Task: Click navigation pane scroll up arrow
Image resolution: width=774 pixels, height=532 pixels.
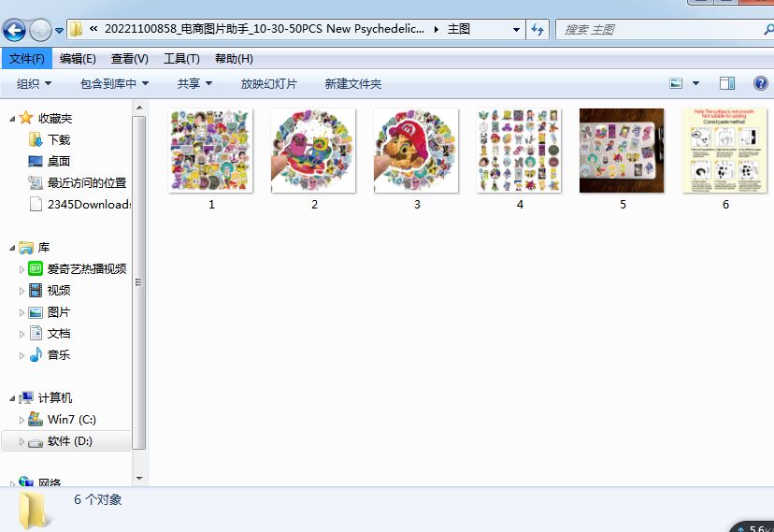Action: [x=139, y=108]
